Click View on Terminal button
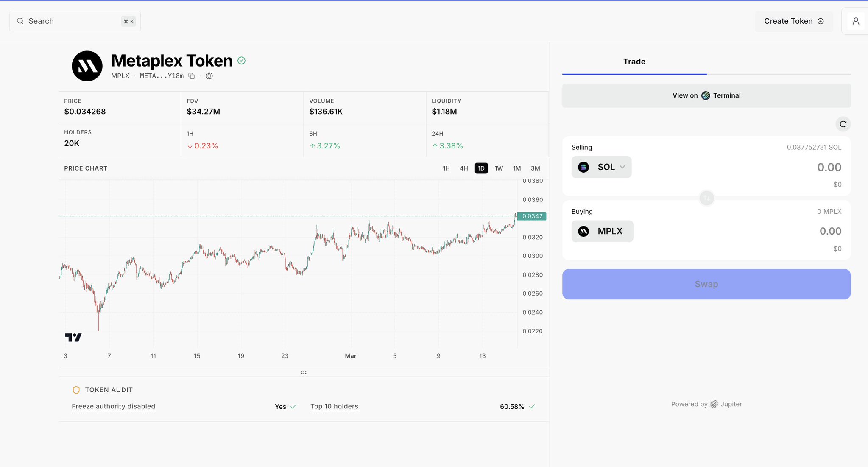The height and width of the screenshot is (467, 868). point(706,95)
